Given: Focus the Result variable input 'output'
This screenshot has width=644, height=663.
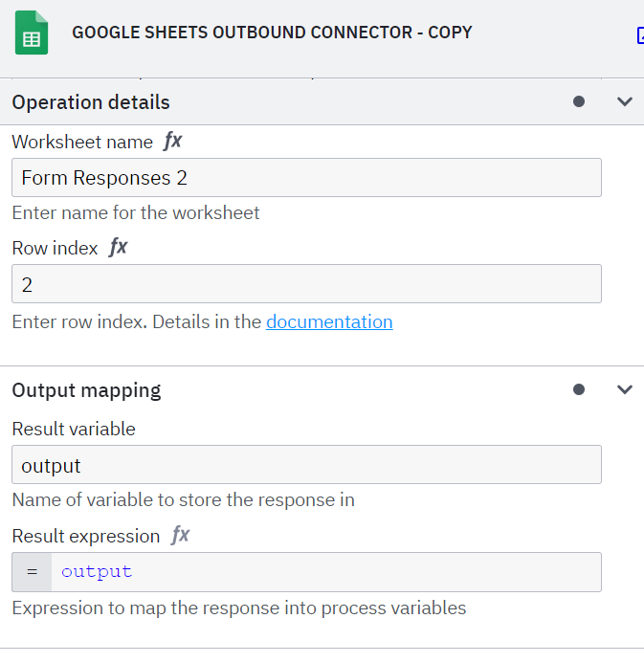Looking at the screenshot, I should 306,464.
